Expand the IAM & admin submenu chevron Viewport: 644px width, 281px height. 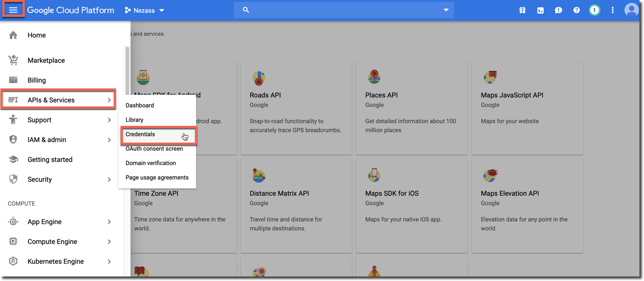109,140
